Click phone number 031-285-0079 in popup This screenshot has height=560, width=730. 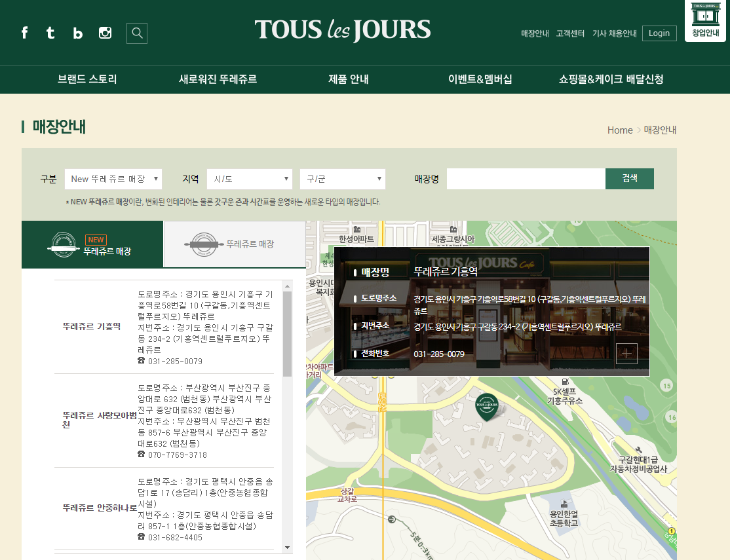439,354
